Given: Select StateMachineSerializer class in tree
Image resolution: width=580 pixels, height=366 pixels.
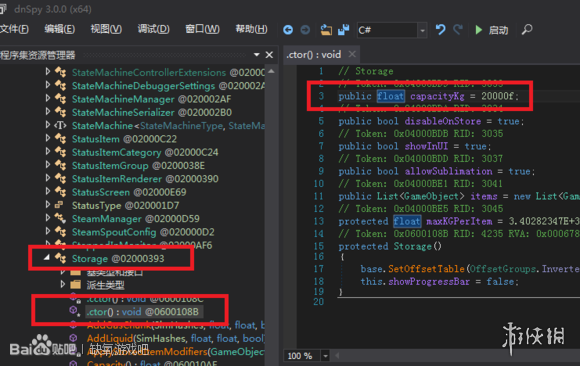Looking at the screenshot, I should click(152, 113).
